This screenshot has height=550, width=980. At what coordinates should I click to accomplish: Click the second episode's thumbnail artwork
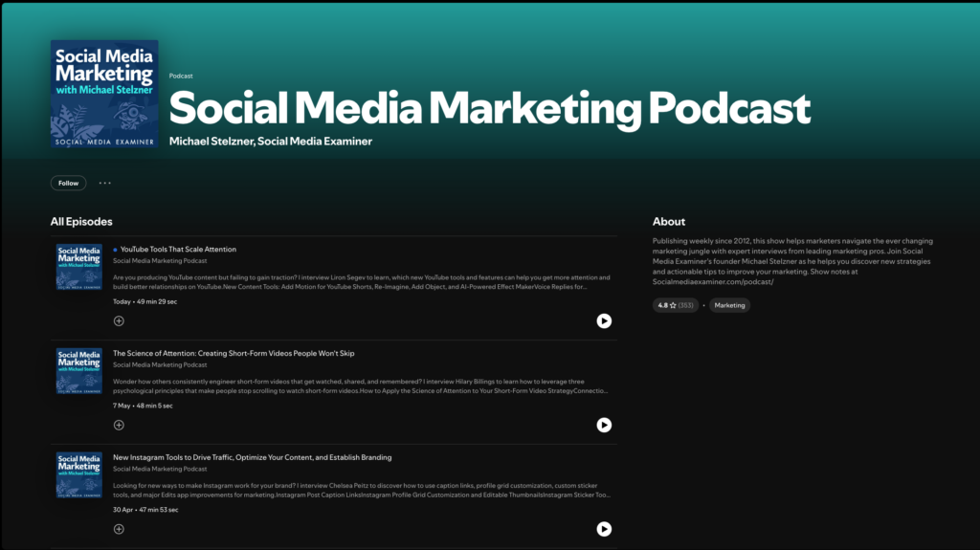78,370
